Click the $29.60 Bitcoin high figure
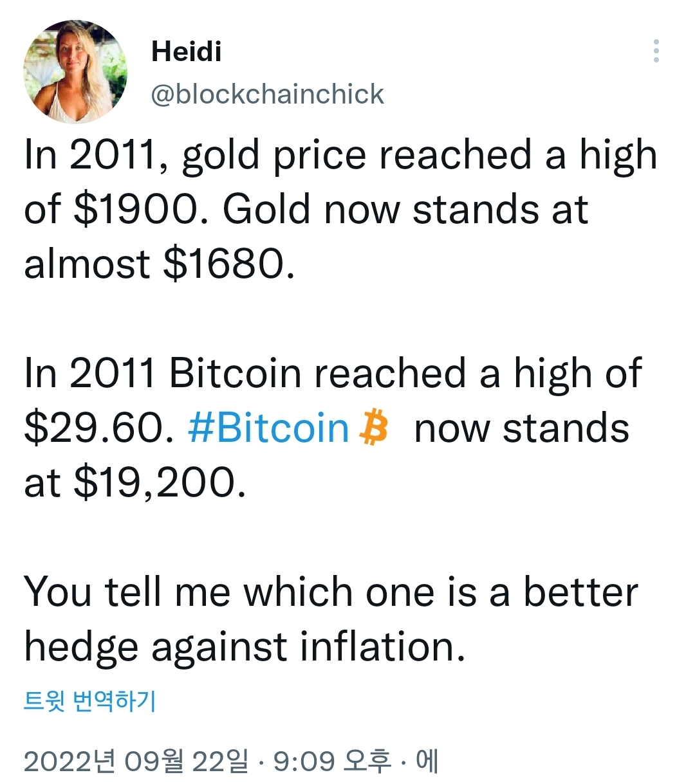 [x=98, y=428]
